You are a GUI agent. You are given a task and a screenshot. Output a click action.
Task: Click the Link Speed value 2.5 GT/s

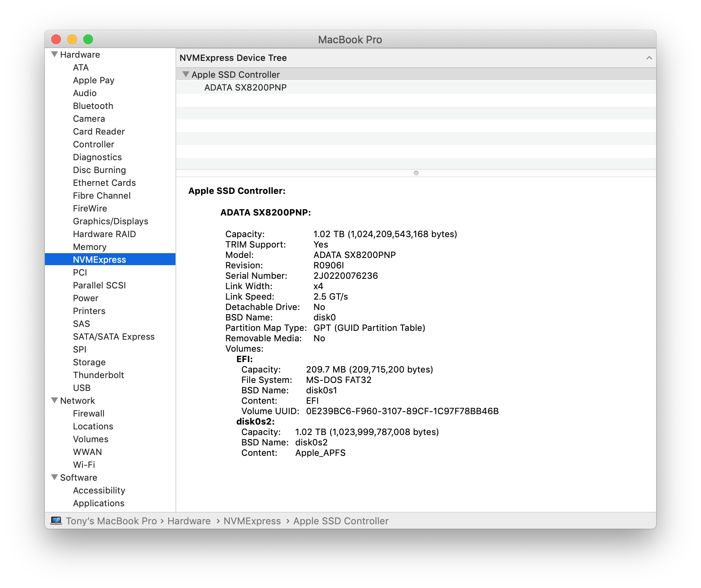pyautogui.click(x=330, y=296)
